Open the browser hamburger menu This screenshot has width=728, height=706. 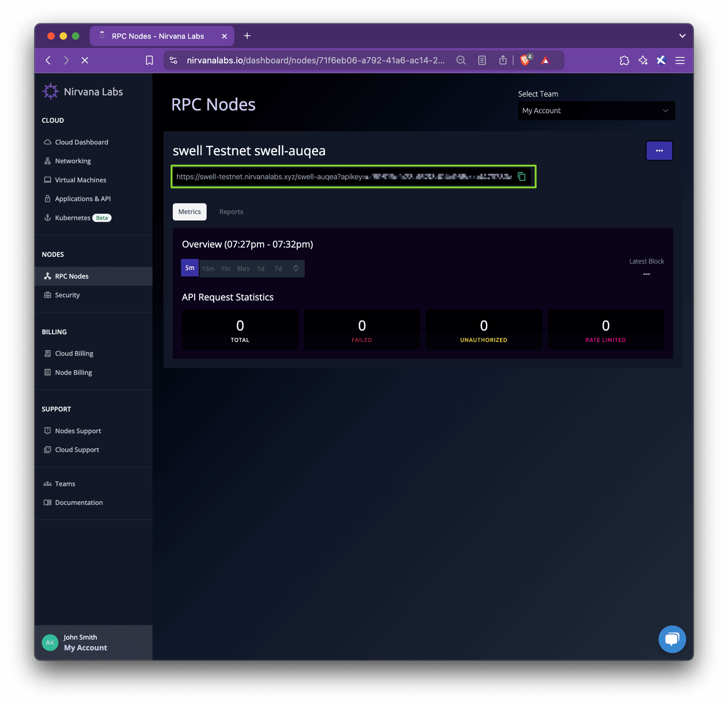click(x=680, y=60)
